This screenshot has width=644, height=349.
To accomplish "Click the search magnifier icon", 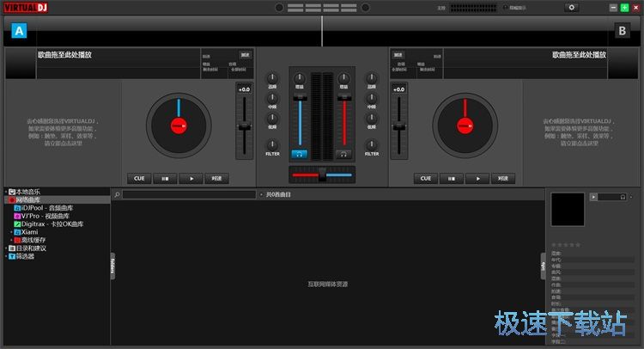I will [x=117, y=194].
